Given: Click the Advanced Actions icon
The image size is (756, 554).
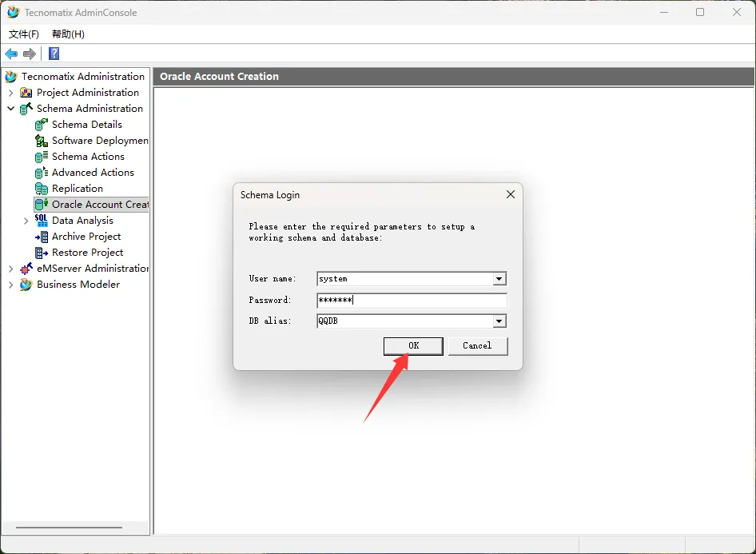Looking at the screenshot, I should coord(42,173).
